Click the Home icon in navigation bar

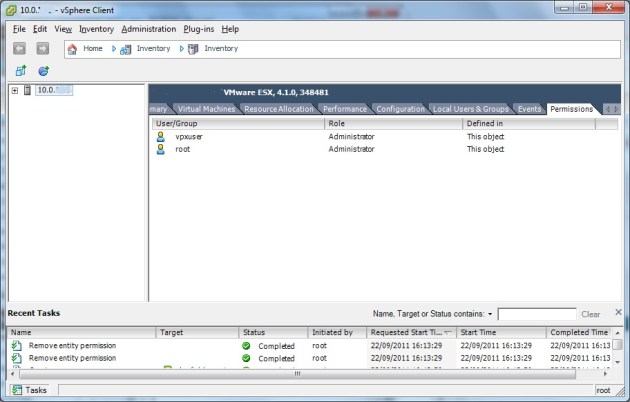click(72, 48)
